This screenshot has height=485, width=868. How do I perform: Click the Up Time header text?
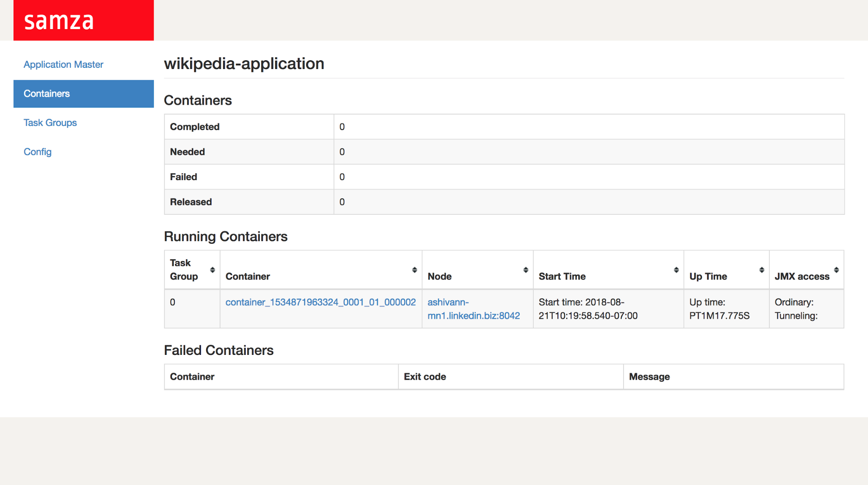[708, 276]
